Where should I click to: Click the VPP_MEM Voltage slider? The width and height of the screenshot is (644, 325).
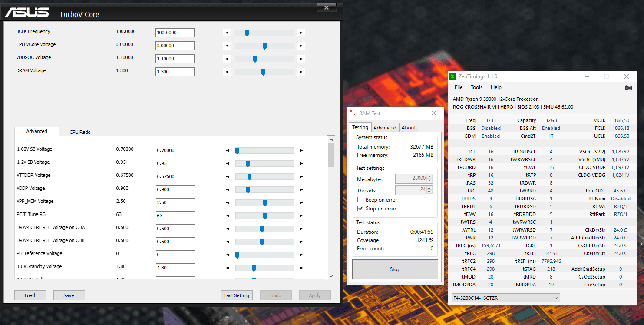(x=264, y=203)
